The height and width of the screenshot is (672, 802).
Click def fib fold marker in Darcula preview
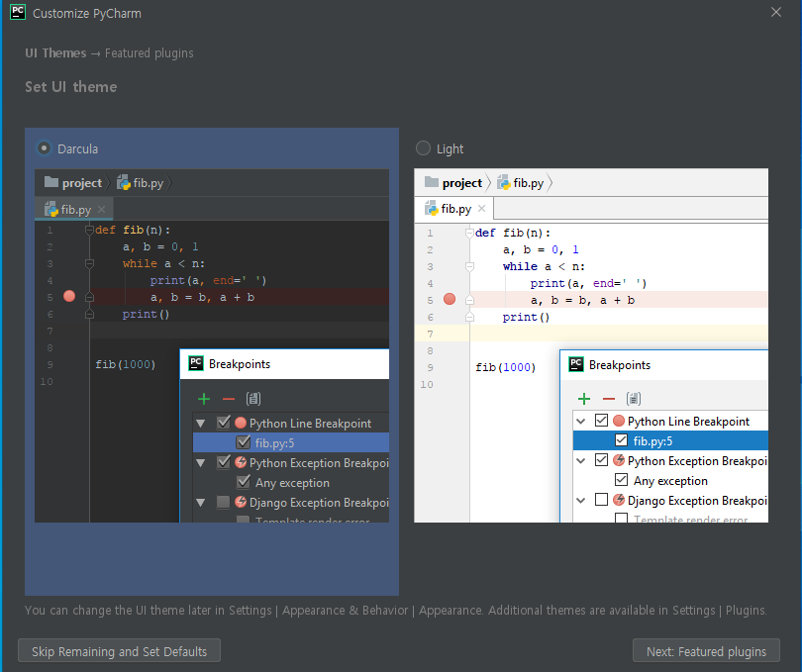(x=89, y=230)
